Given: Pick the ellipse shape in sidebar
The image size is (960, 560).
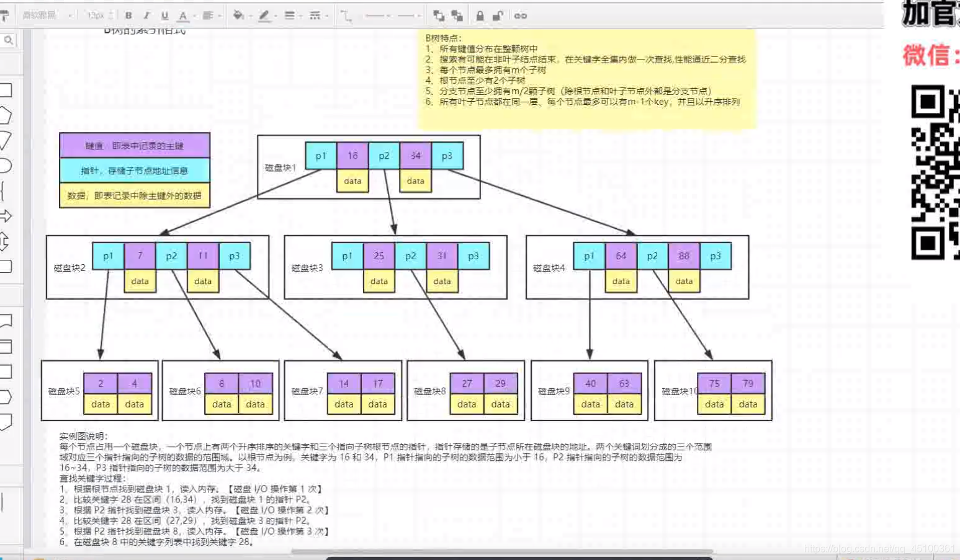Looking at the screenshot, I should (5, 166).
